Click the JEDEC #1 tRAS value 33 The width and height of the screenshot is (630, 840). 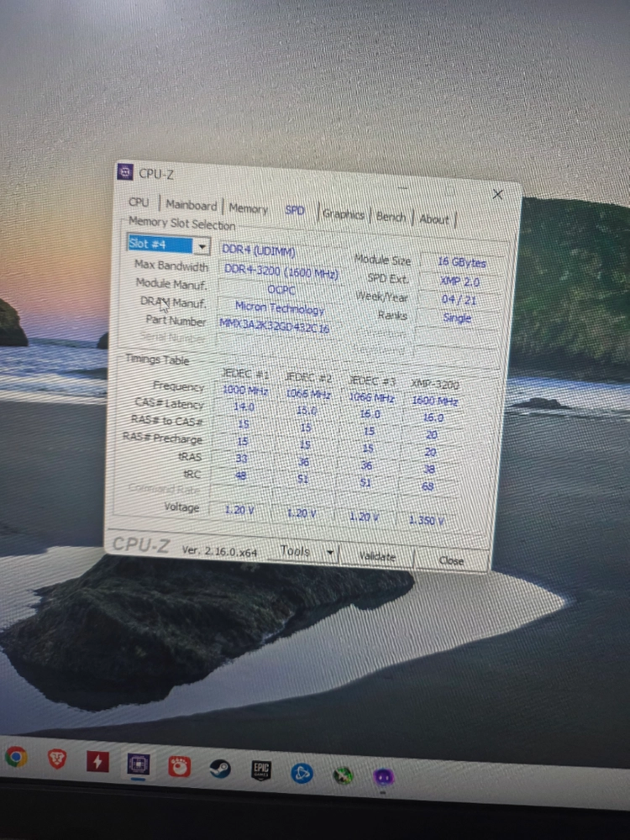[242, 459]
